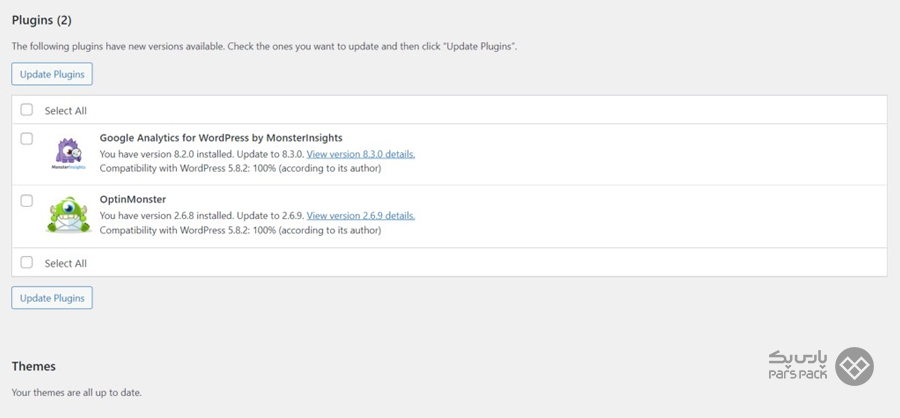
Task: Tick the top Select All checkbox
Action: (27, 110)
